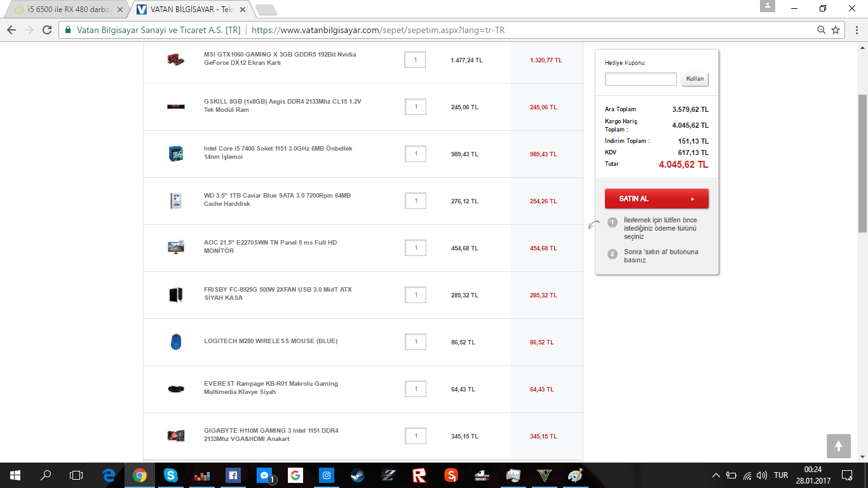The width and height of the screenshot is (868, 488).
Task: Click the taskbar search magnifier
Action: pos(46,475)
